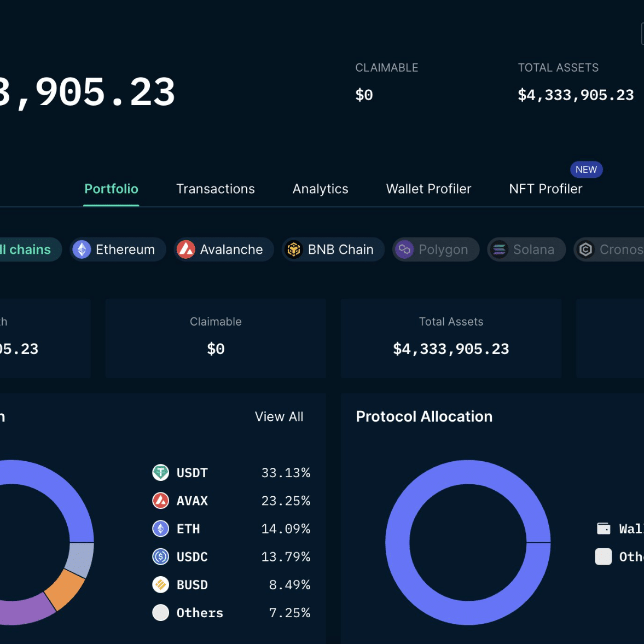Screen dimensions: 644x644
Task: Open the NFT Profiler tab
Action: [546, 189]
